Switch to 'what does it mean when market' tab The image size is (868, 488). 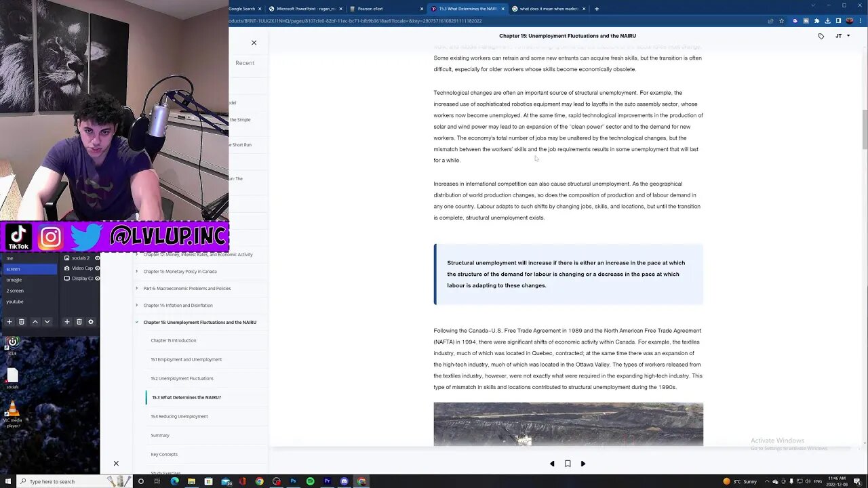tap(549, 9)
